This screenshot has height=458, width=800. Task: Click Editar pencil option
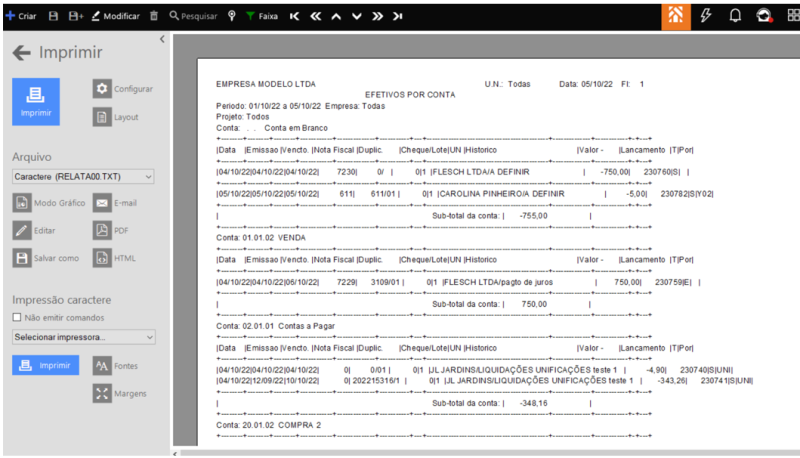[x=34, y=231]
